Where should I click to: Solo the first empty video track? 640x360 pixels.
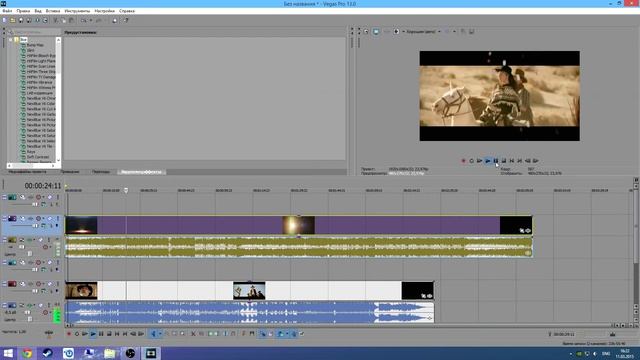pyautogui.click(x=58, y=197)
